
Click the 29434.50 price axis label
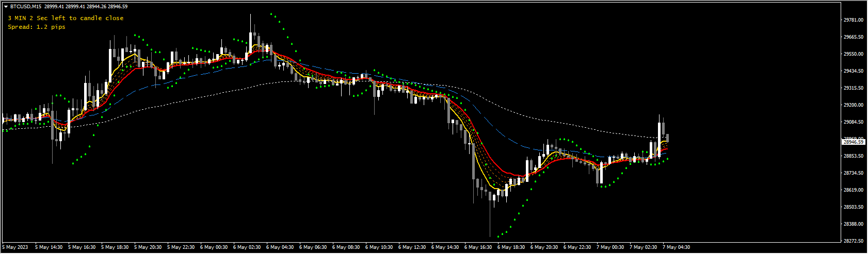tap(854, 71)
